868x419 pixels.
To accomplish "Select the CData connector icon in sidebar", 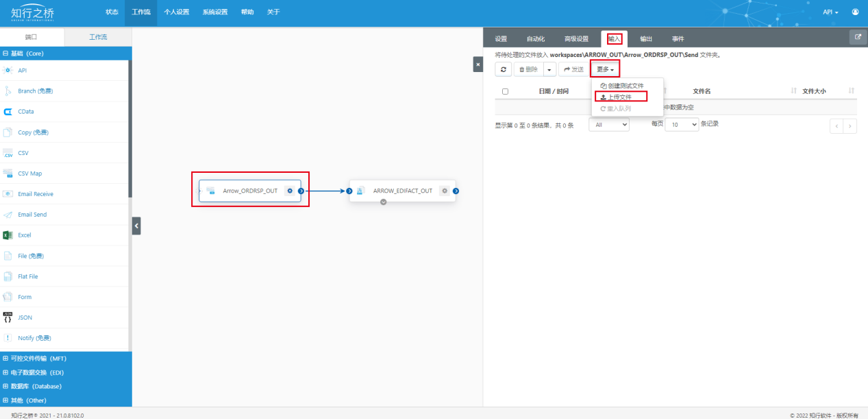I will tap(8, 112).
